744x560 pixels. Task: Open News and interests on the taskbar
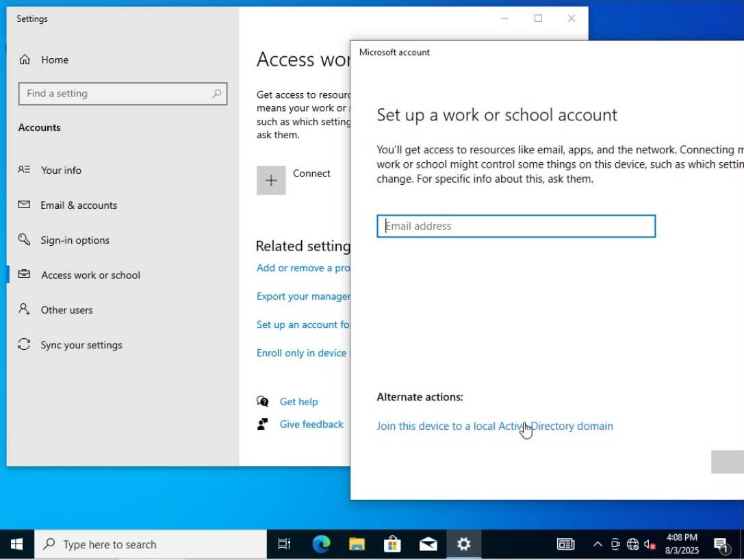[565, 544]
